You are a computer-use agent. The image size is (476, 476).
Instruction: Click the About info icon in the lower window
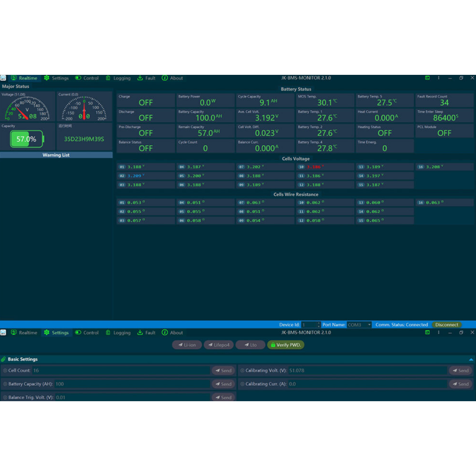[165, 333]
